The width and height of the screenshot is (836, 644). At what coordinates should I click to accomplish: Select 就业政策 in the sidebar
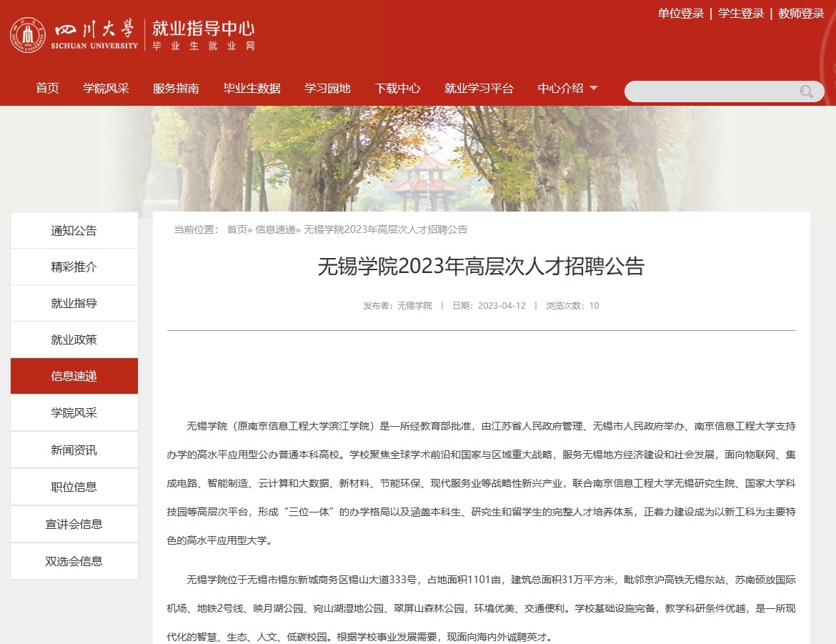(x=74, y=340)
